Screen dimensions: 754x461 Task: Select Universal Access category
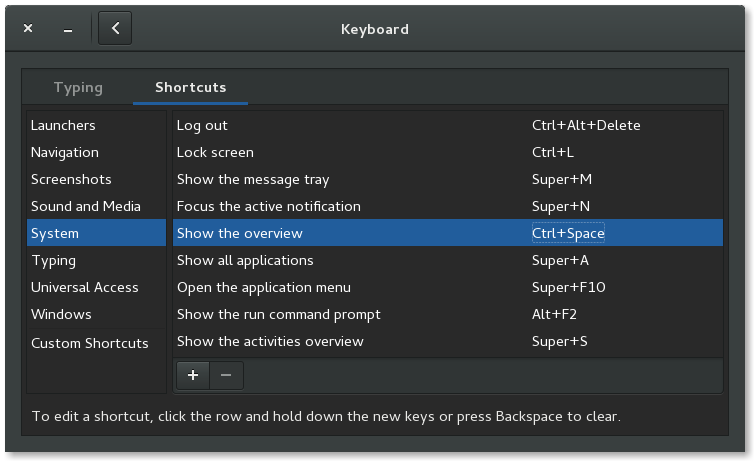[x=85, y=287]
